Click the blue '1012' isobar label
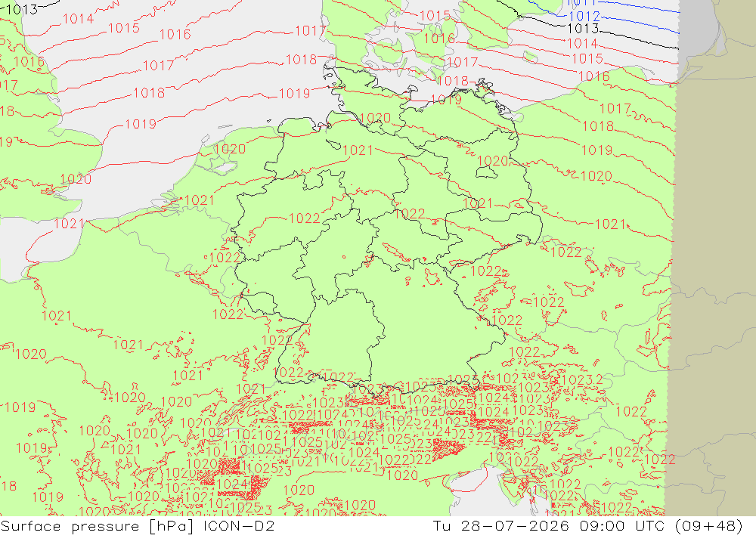 tap(584, 16)
